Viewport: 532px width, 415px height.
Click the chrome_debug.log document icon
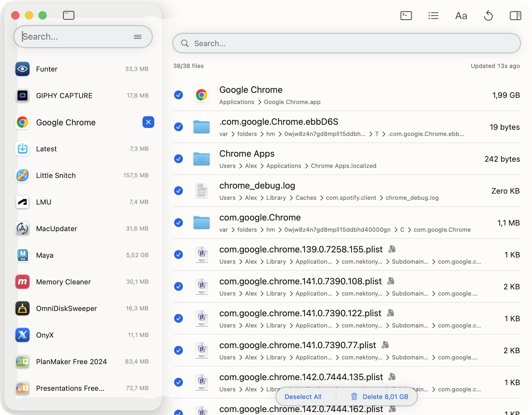202,191
